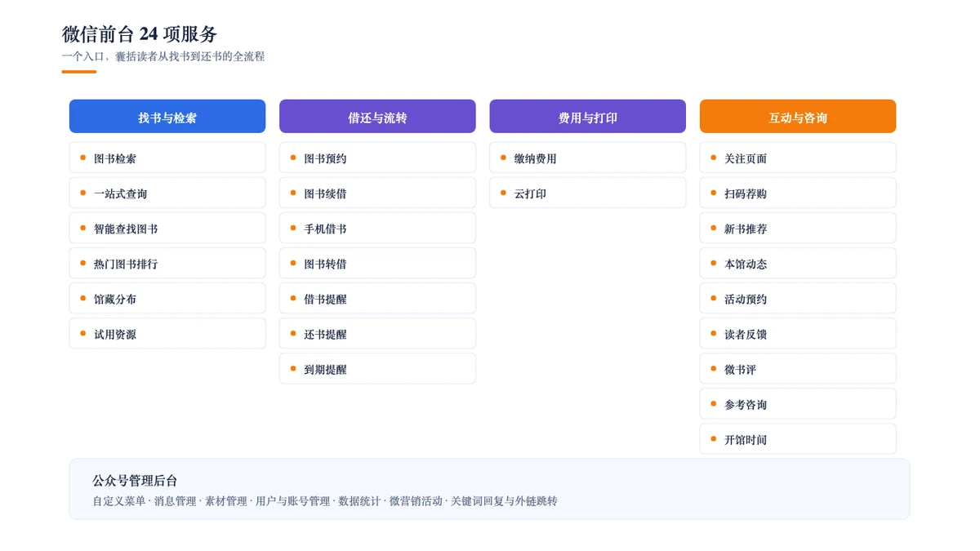This screenshot has height=551, width=980.
Task: Open the 馆藏分布 service item
Action: point(167,299)
